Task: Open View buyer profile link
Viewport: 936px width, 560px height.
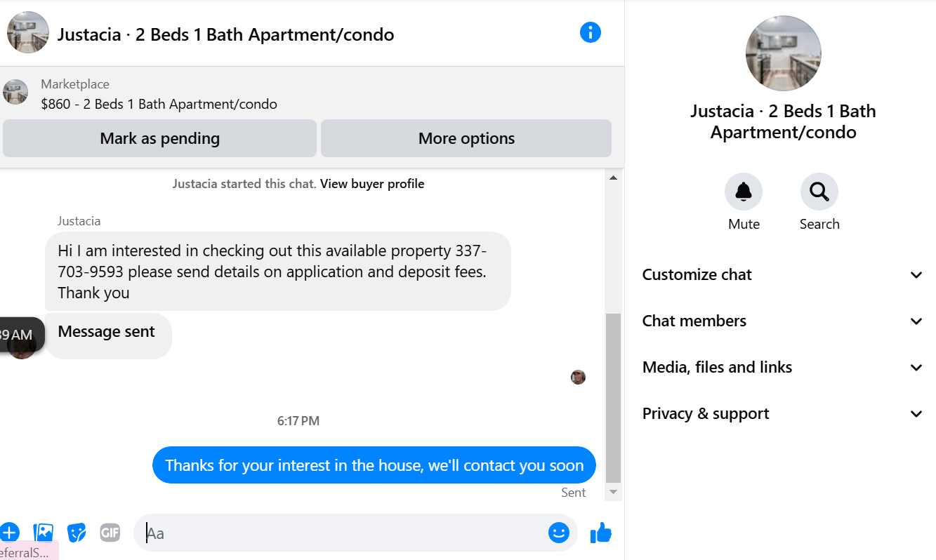Action: click(x=372, y=184)
